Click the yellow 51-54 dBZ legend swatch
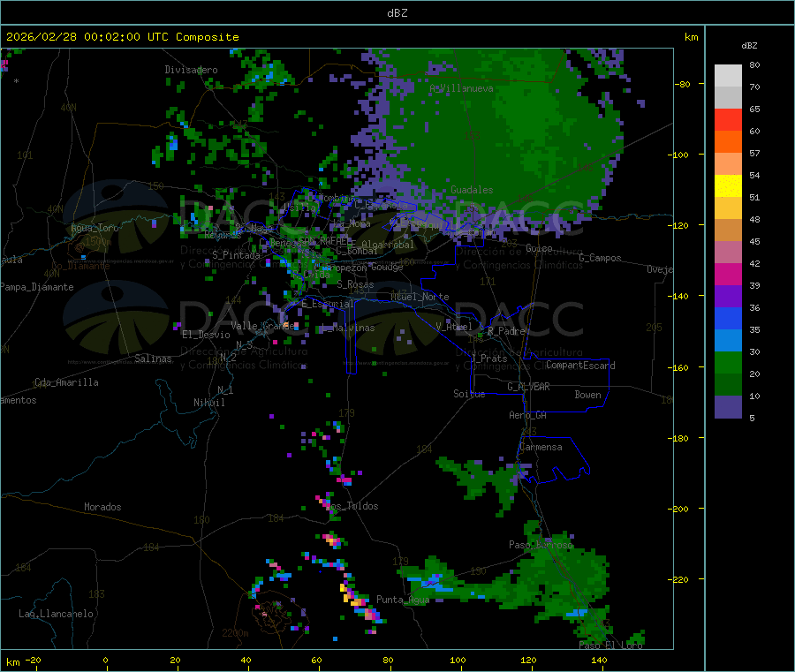The height and width of the screenshot is (672, 795). pyautogui.click(x=728, y=186)
